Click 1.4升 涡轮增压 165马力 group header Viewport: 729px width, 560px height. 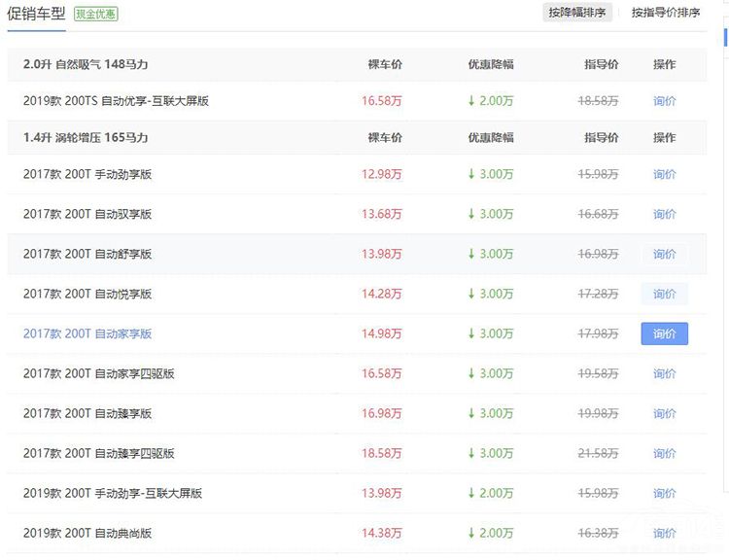coord(86,138)
